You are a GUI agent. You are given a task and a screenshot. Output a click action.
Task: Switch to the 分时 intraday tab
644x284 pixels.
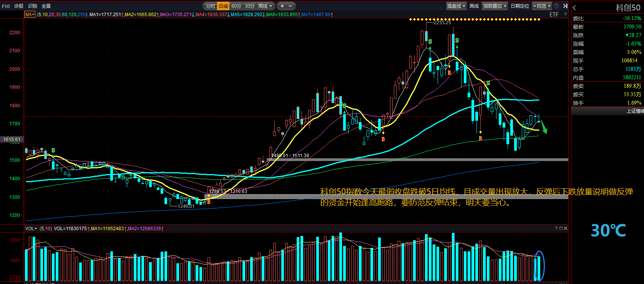coord(210,6)
